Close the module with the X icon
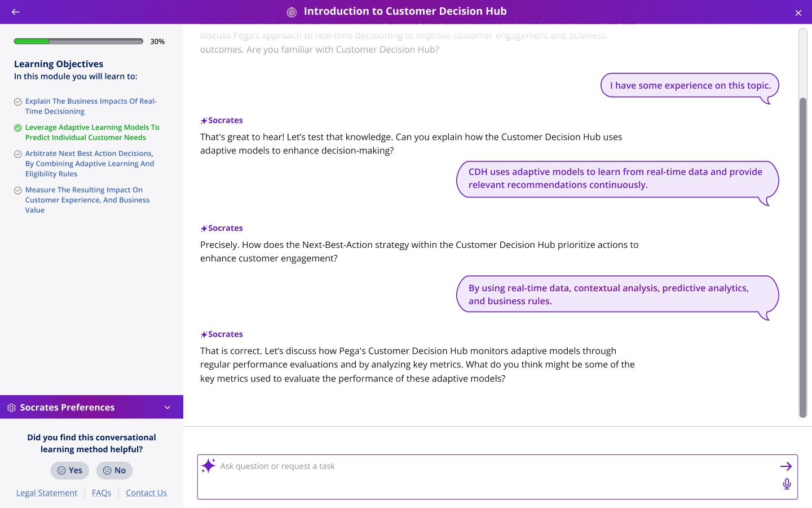The image size is (812, 508). pos(798,13)
